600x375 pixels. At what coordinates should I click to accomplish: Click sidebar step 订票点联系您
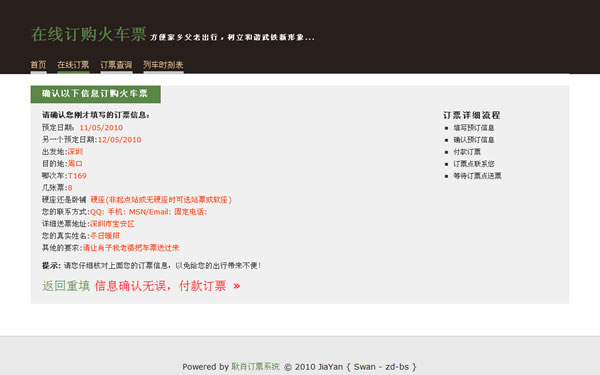point(474,164)
